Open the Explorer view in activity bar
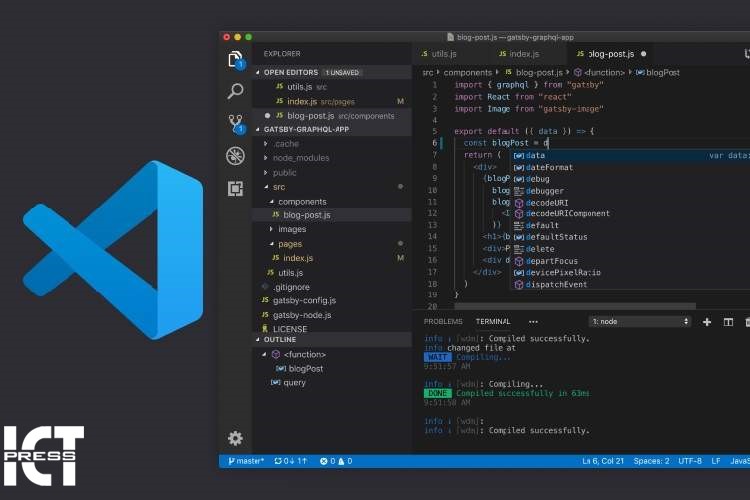 coord(235,59)
